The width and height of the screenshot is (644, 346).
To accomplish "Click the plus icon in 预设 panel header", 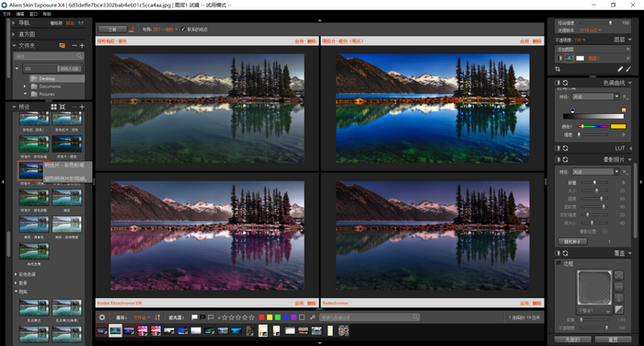I will pos(82,107).
